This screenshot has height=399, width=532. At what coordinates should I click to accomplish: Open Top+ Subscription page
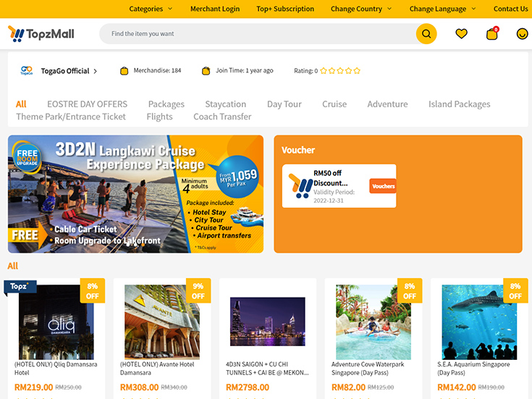[285, 9]
